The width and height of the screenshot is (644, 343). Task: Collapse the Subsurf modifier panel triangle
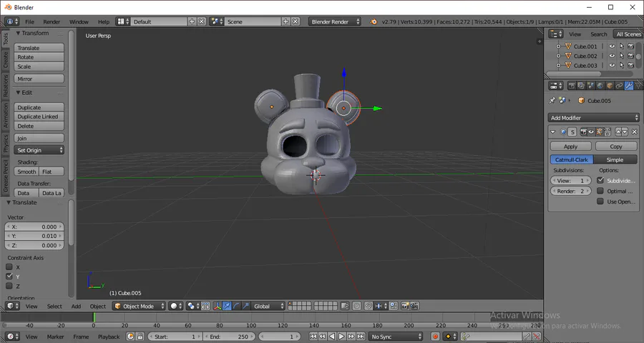pos(553,132)
